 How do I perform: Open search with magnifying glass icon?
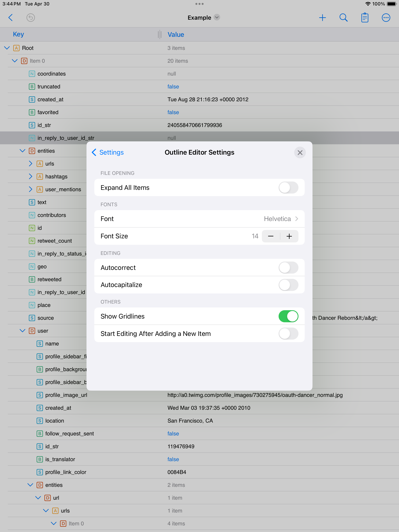[343, 18]
